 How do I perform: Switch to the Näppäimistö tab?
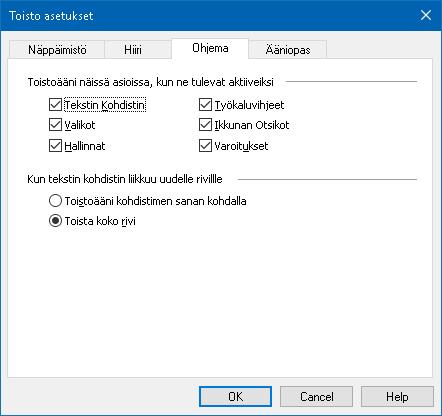[57, 50]
